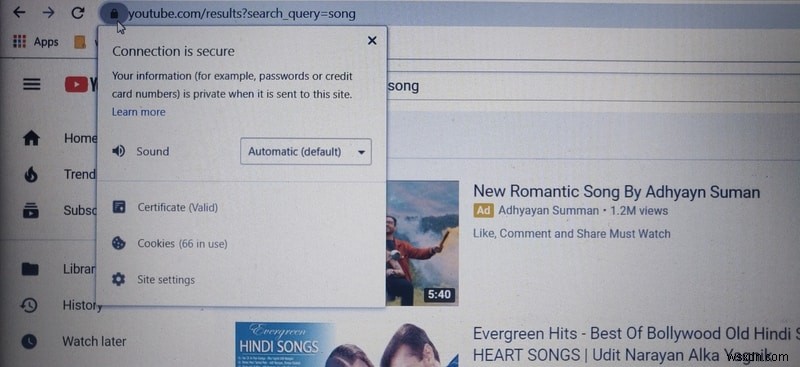Open the Apps grid in bookmarks bar

[36, 42]
